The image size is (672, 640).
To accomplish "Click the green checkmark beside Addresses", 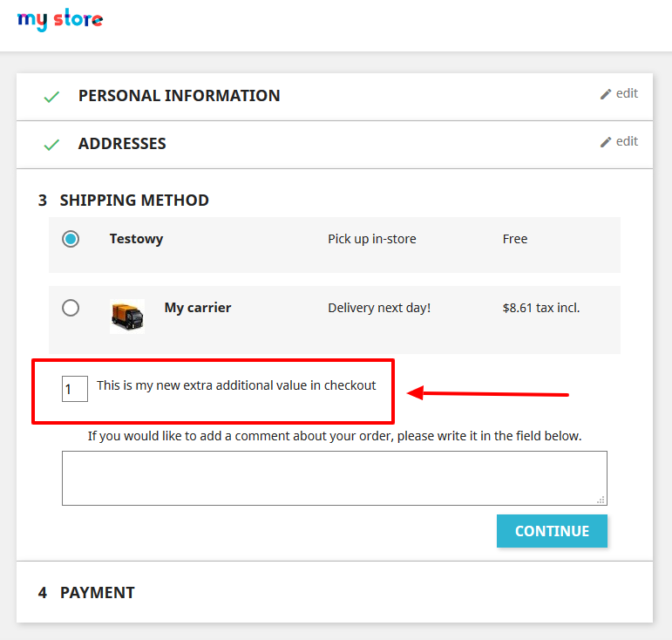I will [x=51, y=145].
